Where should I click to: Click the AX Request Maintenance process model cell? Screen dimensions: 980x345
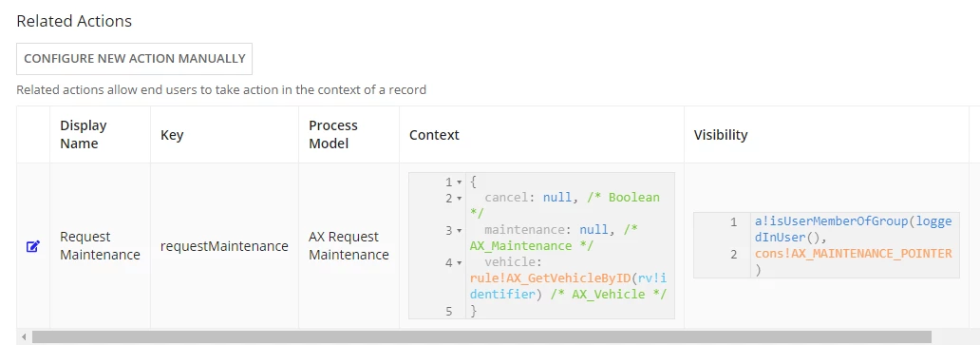click(349, 245)
